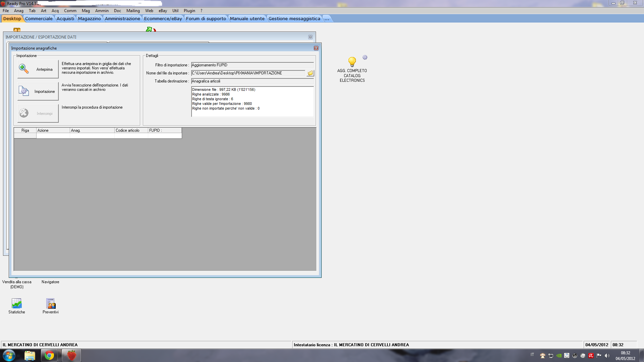
Task: Click the small gear icon near lightbulb
Action: 365,58
